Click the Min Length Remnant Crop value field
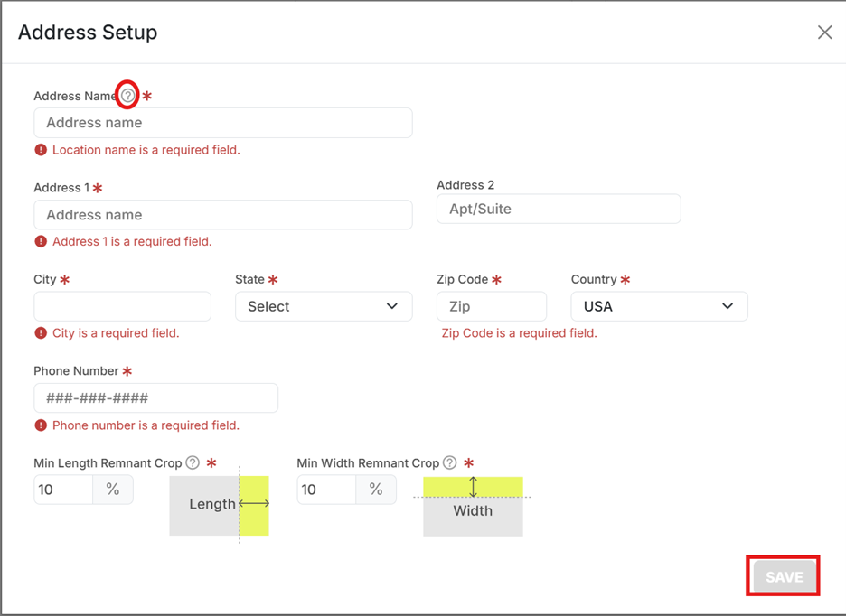846x616 pixels. [x=63, y=490]
